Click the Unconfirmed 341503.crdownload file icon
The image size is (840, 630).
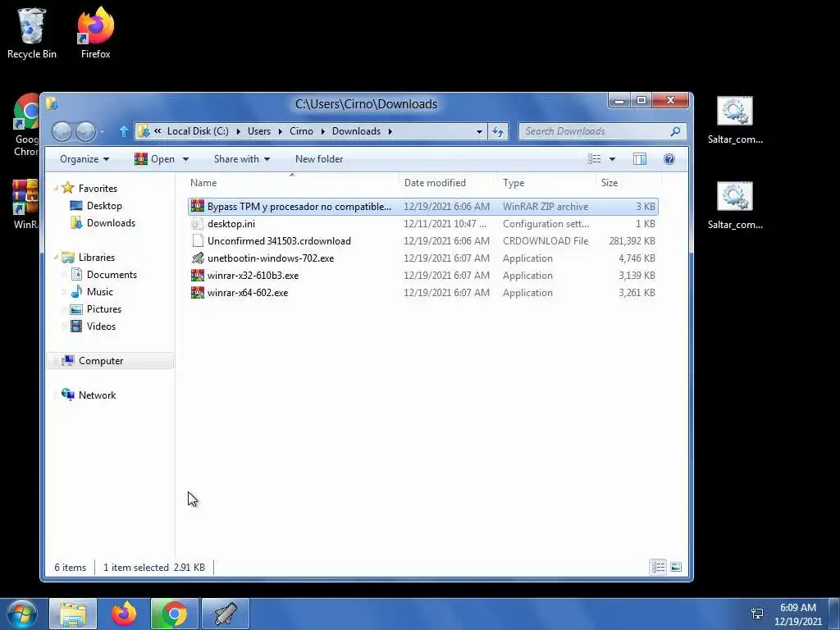point(198,240)
